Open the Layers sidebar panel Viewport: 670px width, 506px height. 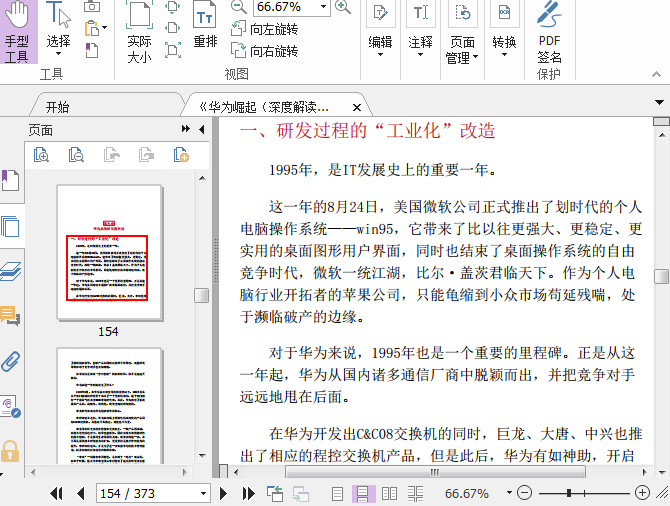coord(11,271)
